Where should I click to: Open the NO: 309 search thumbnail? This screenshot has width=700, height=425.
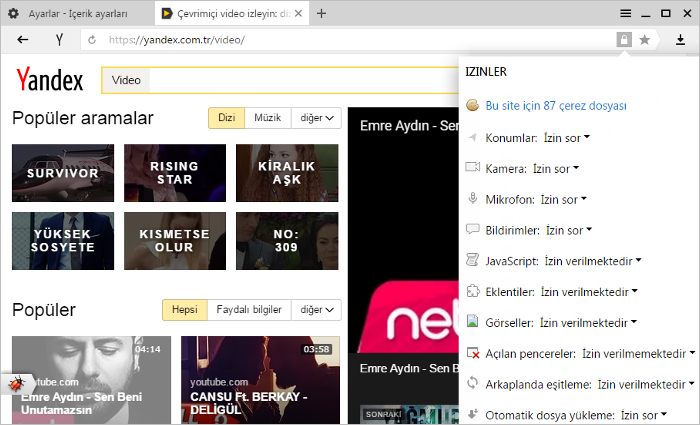tap(287, 241)
